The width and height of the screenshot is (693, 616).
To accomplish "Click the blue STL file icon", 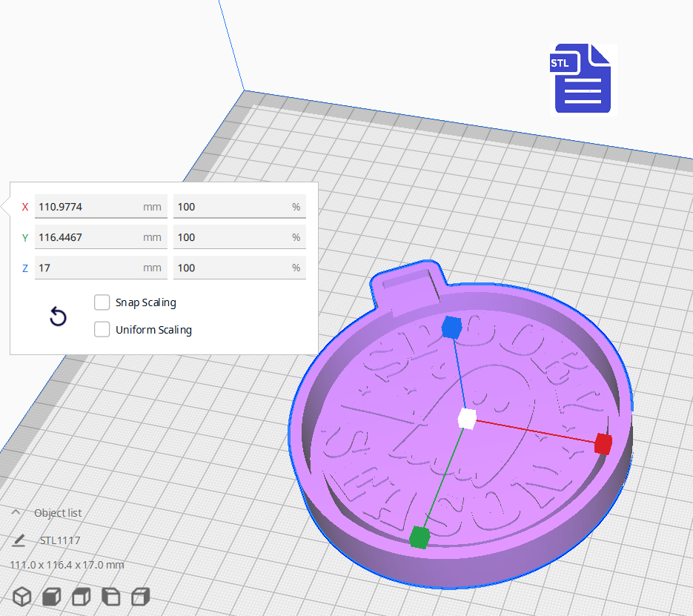I will [583, 79].
